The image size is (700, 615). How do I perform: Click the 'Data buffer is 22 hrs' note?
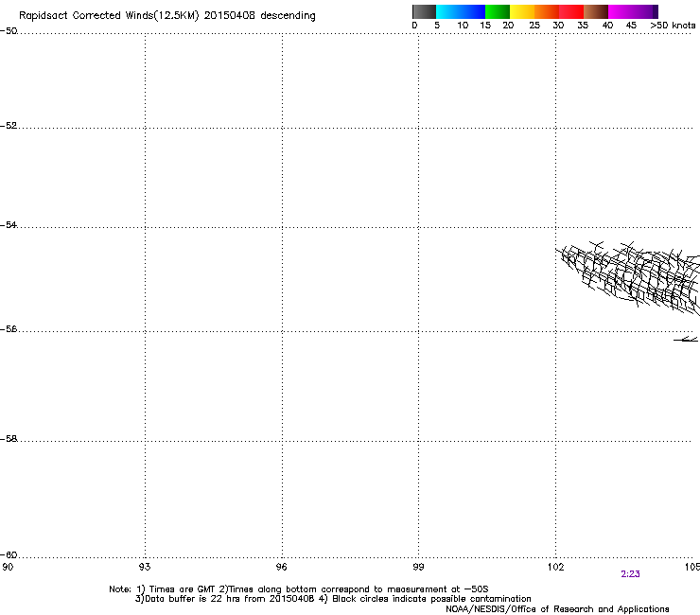(333, 599)
